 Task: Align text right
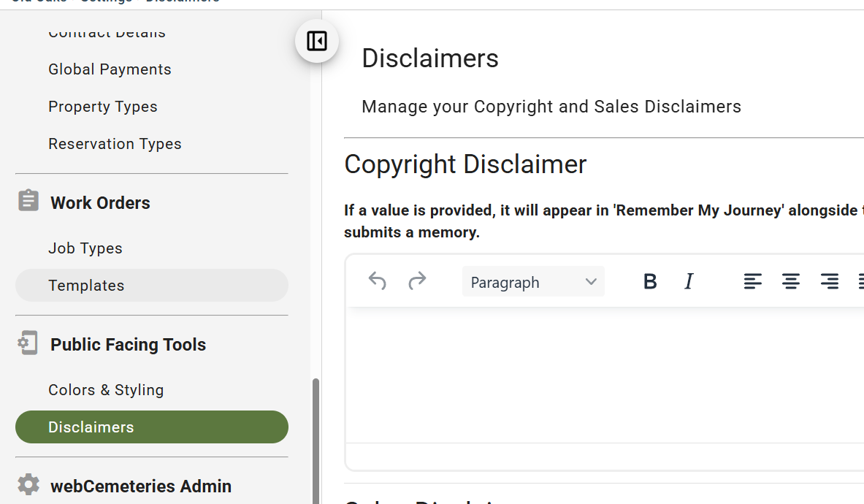click(x=830, y=281)
